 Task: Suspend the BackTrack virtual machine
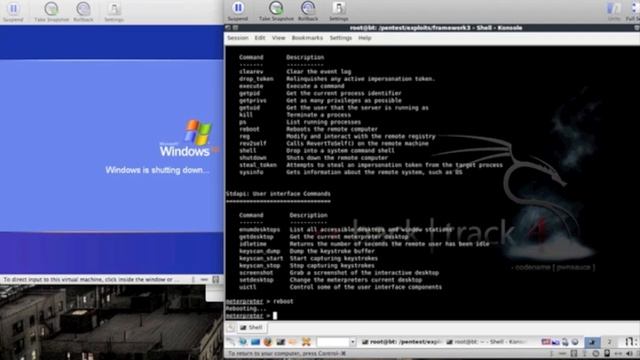(x=238, y=11)
